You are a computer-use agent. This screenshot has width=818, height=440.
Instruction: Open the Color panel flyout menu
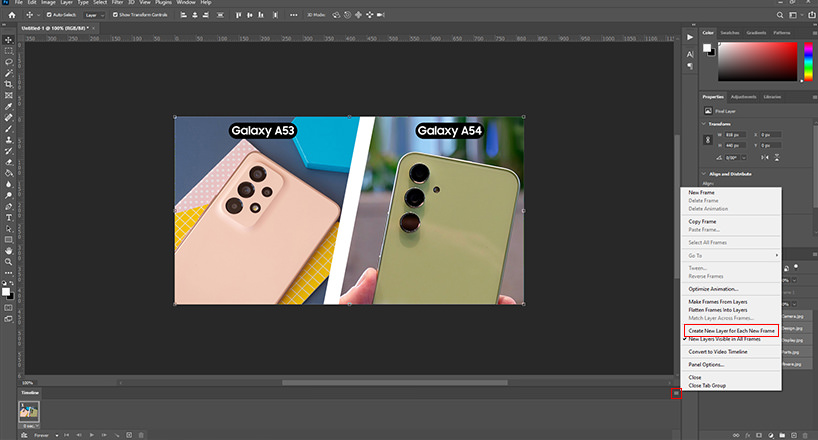[814, 33]
